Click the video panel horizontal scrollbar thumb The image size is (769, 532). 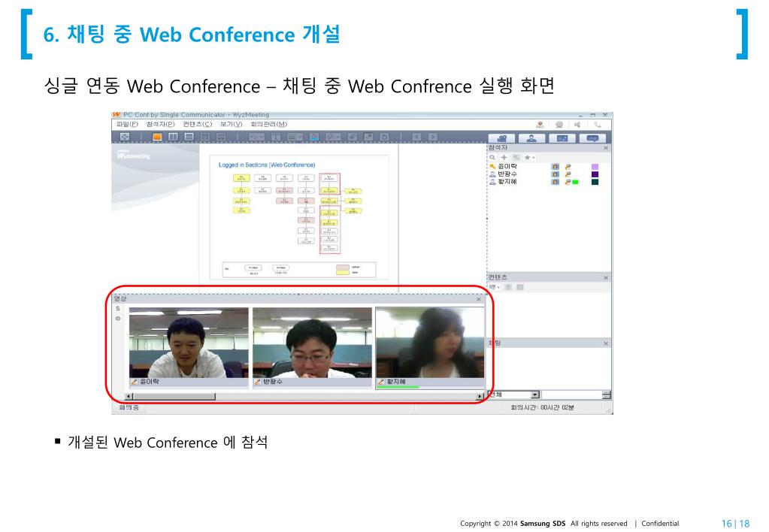point(174,396)
